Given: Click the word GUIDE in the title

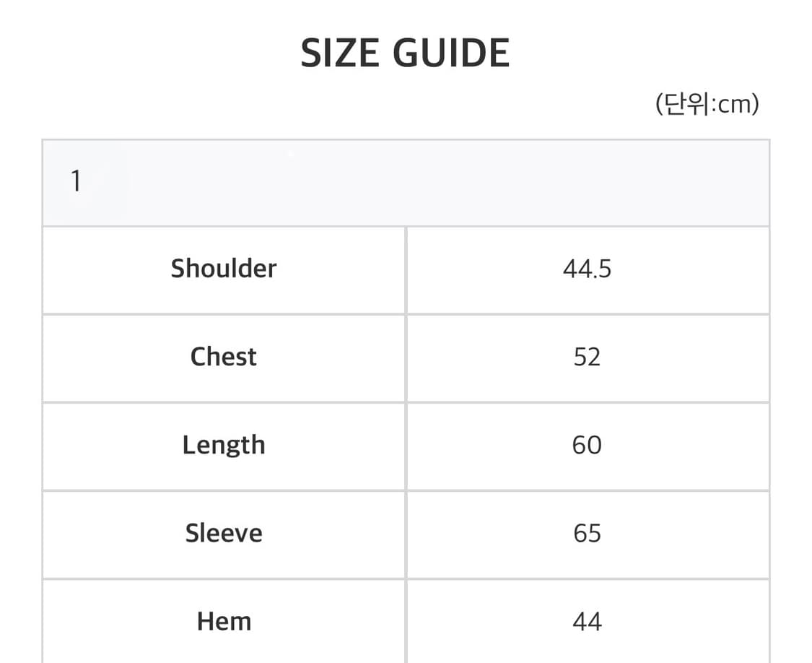Looking at the screenshot, I should [451, 53].
